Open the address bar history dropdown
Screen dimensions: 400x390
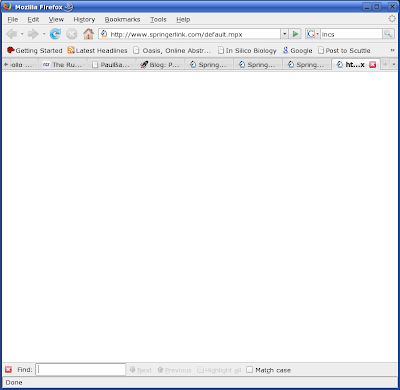pos(284,34)
